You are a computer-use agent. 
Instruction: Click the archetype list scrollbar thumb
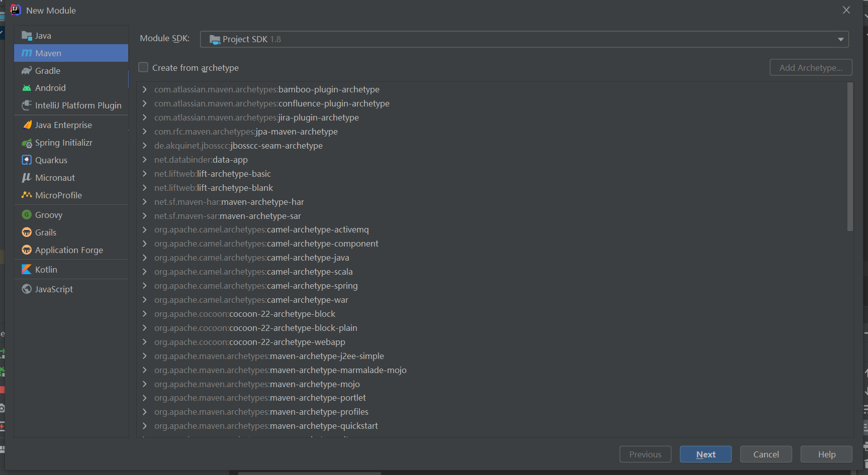[x=850, y=157]
